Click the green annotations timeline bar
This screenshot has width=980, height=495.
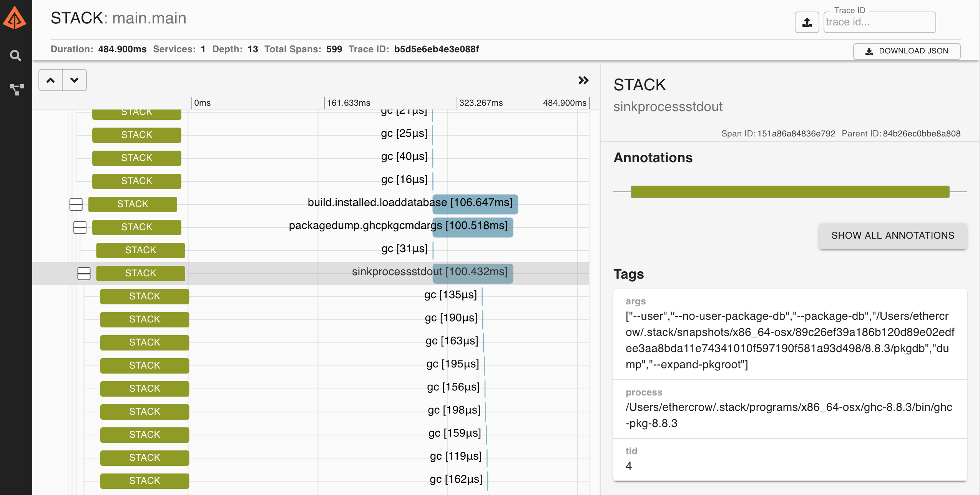[x=790, y=191]
